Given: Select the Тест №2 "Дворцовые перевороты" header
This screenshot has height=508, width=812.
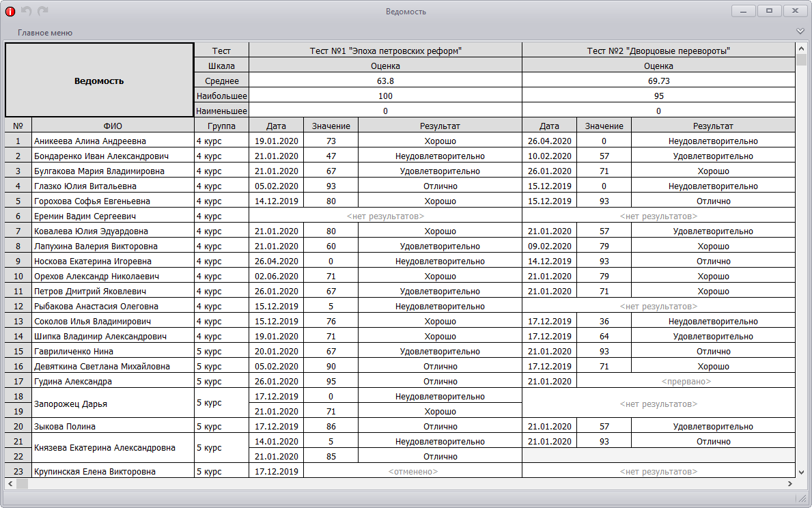Looking at the screenshot, I should coord(658,51).
